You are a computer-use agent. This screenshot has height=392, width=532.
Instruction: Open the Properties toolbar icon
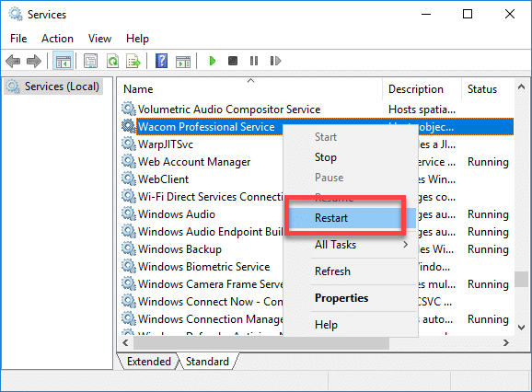90,61
